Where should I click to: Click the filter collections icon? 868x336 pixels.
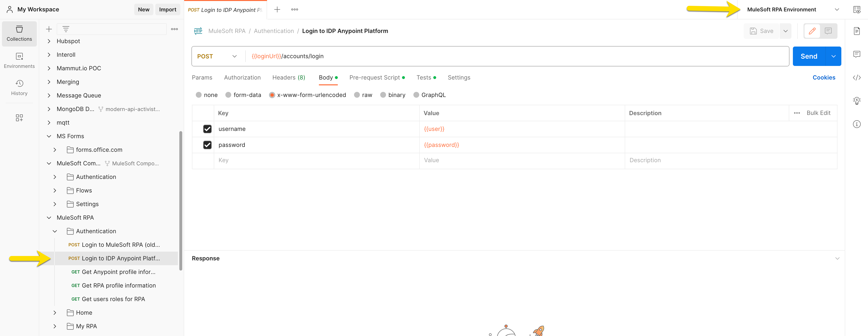tap(66, 29)
